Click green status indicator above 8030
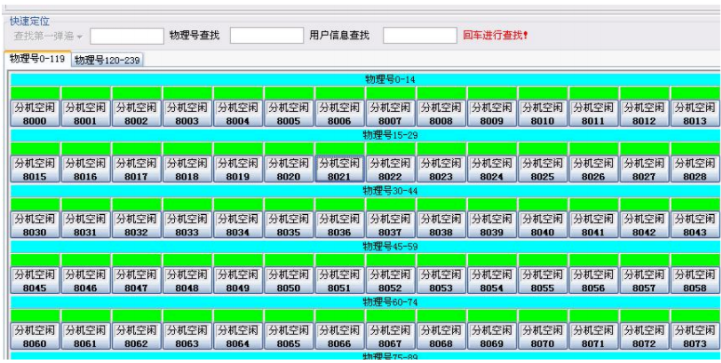The width and height of the screenshot is (721, 363). [35, 204]
